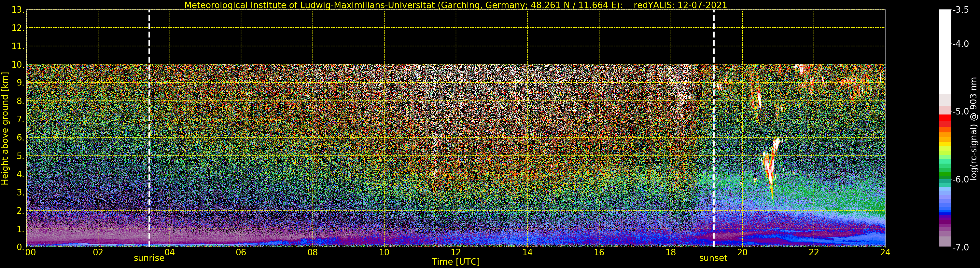
Task: Click the "9." tick on the height axis
Action: click(21, 83)
